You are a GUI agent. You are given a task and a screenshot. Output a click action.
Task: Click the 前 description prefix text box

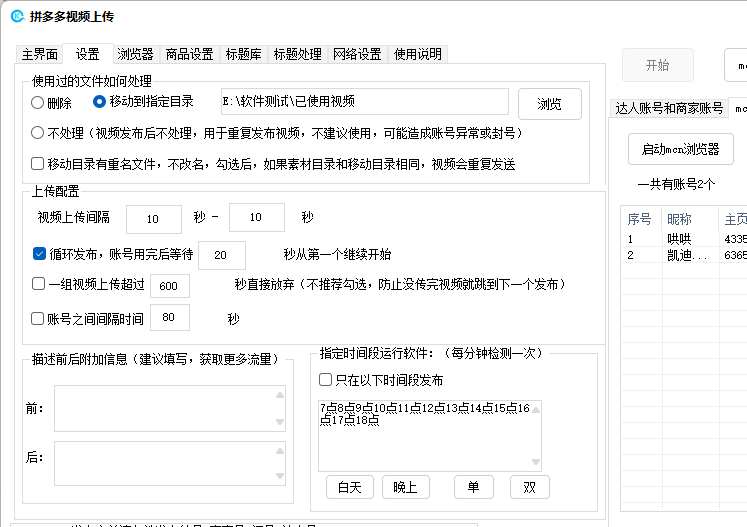click(x=170, y=409)
